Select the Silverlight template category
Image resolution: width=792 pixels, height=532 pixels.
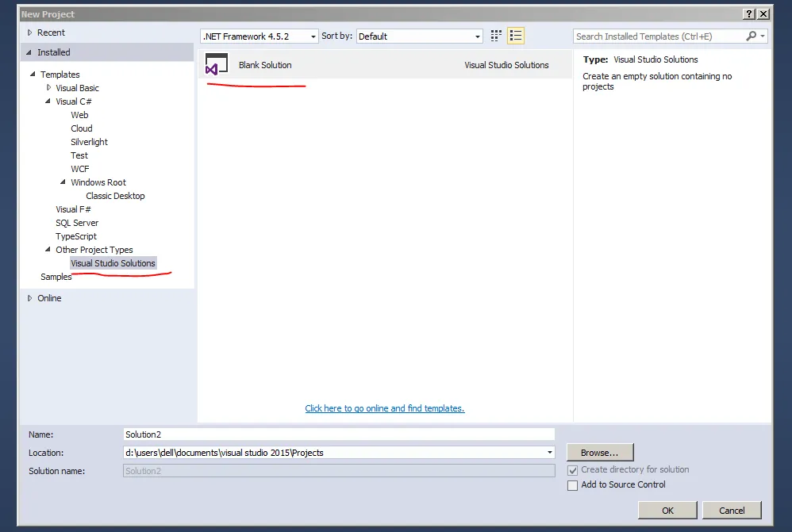pyautogui.click(x=89, y=142)
